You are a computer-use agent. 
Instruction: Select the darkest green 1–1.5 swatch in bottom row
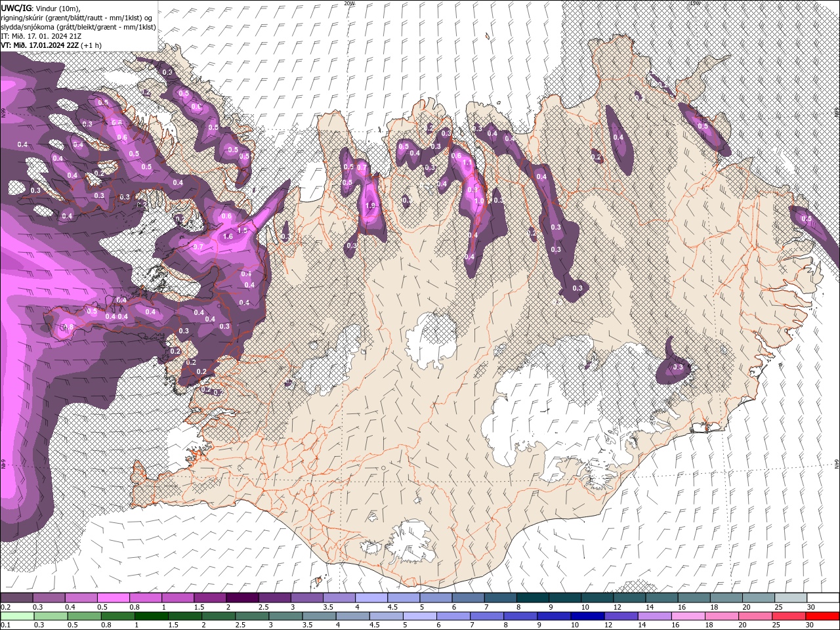coord(151,616)
